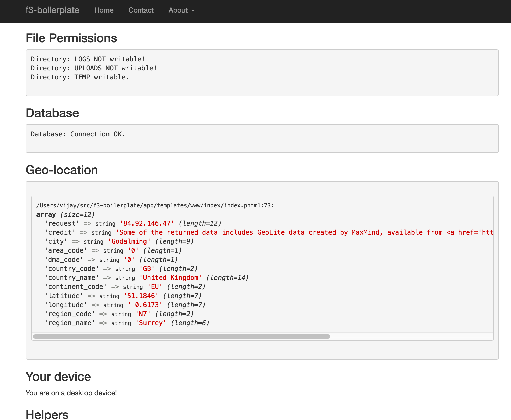Click the UPLOADS NOT writable line
The height and width of the screenshot is (420, 511).
(94, 68)
